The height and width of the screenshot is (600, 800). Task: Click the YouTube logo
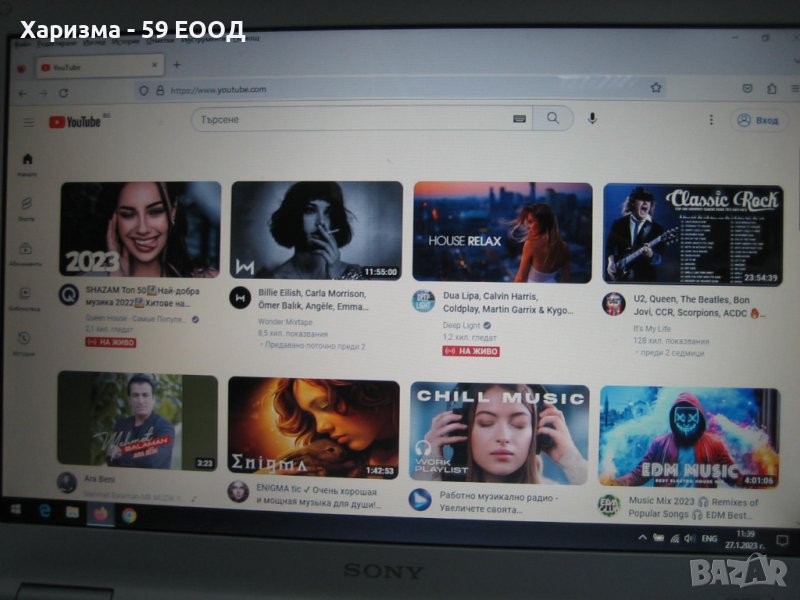coord(75,122)
